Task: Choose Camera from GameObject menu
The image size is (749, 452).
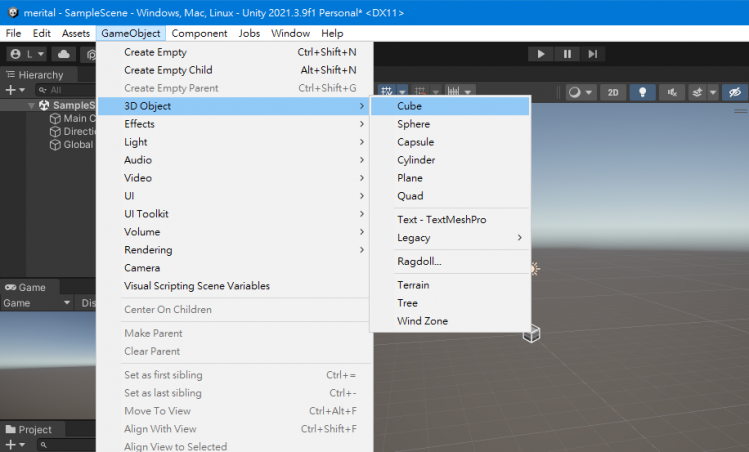Action: click(234, 268)
